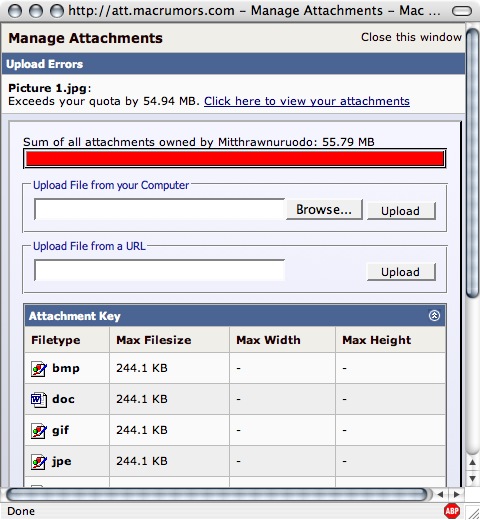Screen dimensions: 480x520
Task: Click the vertical scrollbar down arrow
Action: click(x=472, y=479)
